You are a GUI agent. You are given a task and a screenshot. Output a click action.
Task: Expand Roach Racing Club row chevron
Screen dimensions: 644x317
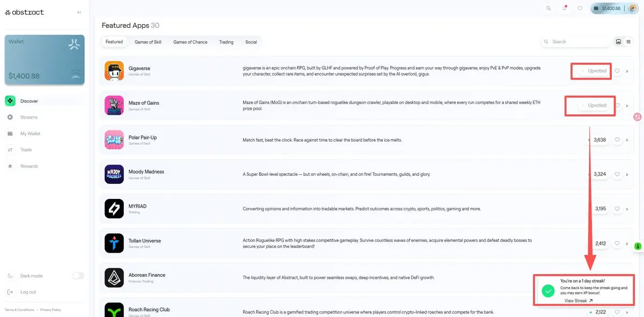627,312
